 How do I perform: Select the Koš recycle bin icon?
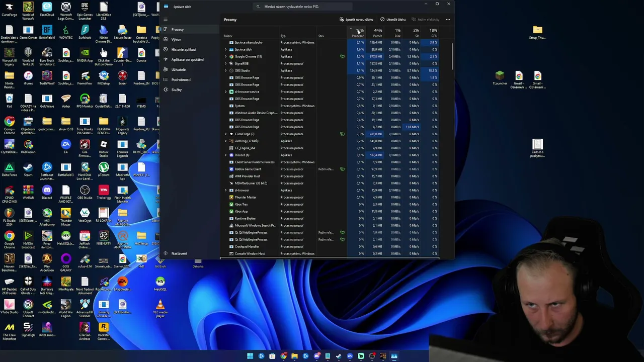pos(9,101)
